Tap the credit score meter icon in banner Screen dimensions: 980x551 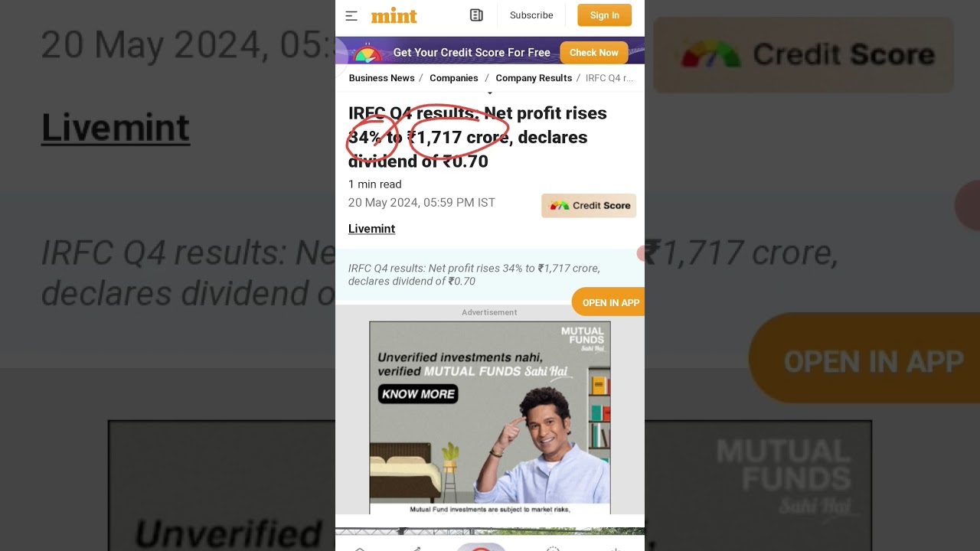click(367, 54)
